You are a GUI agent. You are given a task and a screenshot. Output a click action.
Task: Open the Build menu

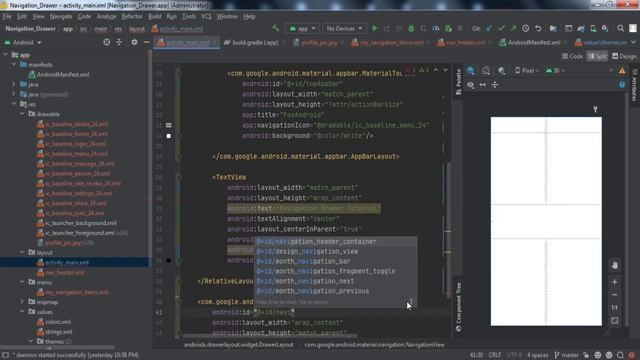[154, 16]
